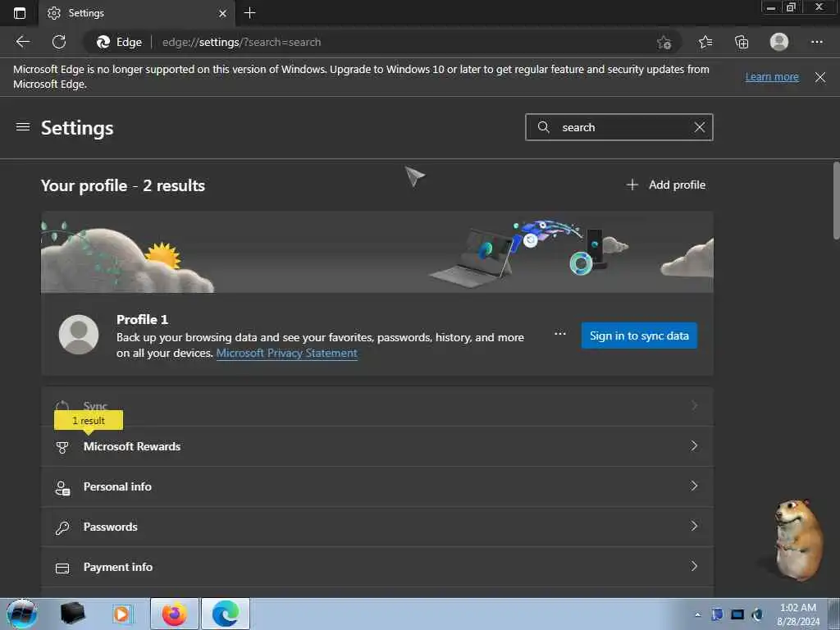Click the Personal info person icon
The image size is (840, 630).
[62, 487]
